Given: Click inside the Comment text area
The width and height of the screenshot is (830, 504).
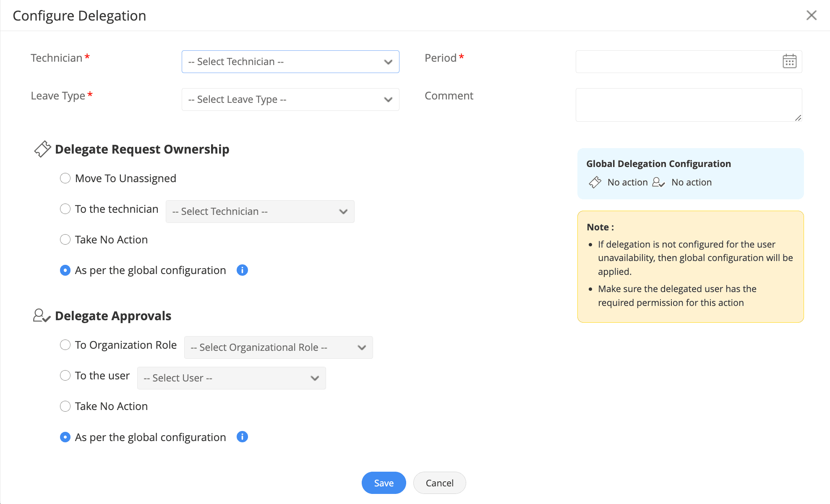Looking at the screenshot, I should point(688,105).
